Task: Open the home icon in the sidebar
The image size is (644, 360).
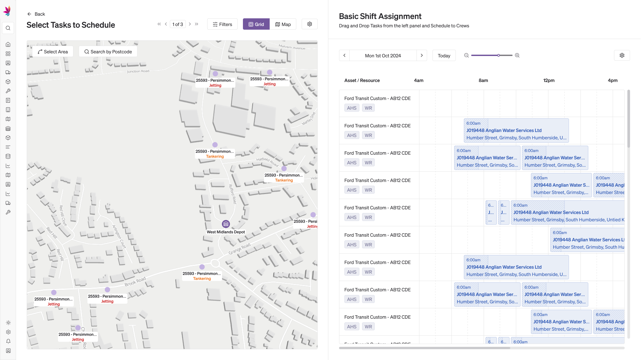Action: tap(8, 44)
